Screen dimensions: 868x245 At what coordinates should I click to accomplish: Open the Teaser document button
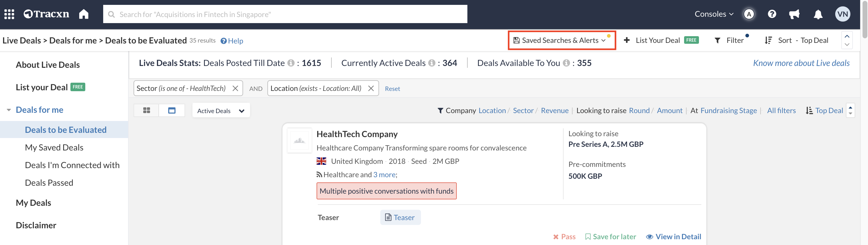coord(400,217)
